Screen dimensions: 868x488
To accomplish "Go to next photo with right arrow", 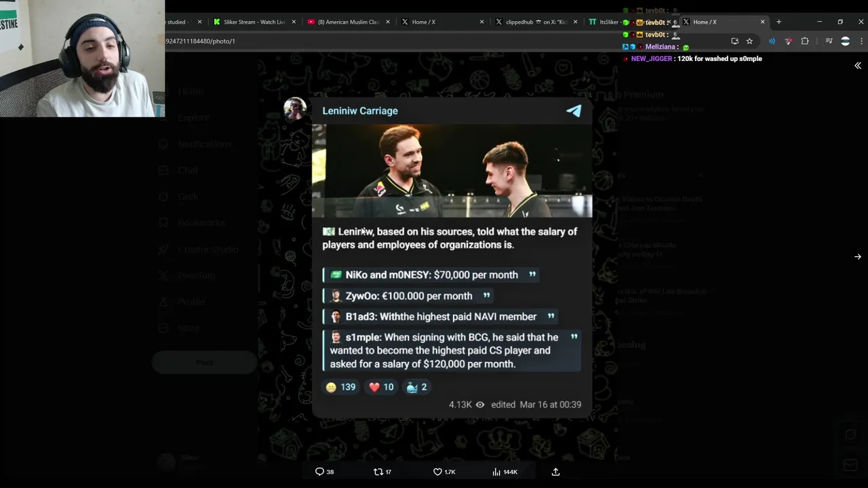I will [858, 257].
